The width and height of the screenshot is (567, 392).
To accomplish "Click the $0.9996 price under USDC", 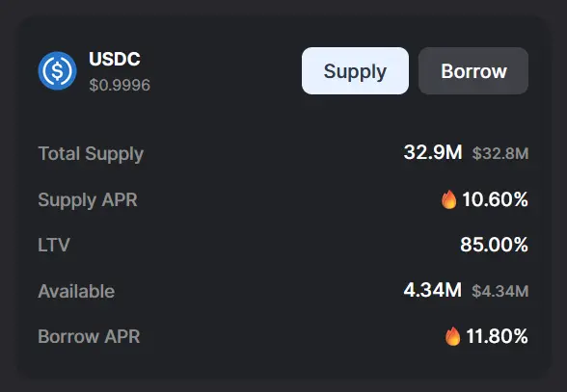I will click(120, 86).
